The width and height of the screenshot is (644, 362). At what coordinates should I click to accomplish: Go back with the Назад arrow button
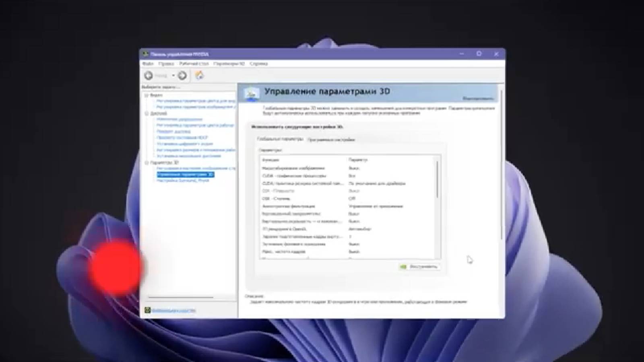pyautogui.click(x=149, y=75)
